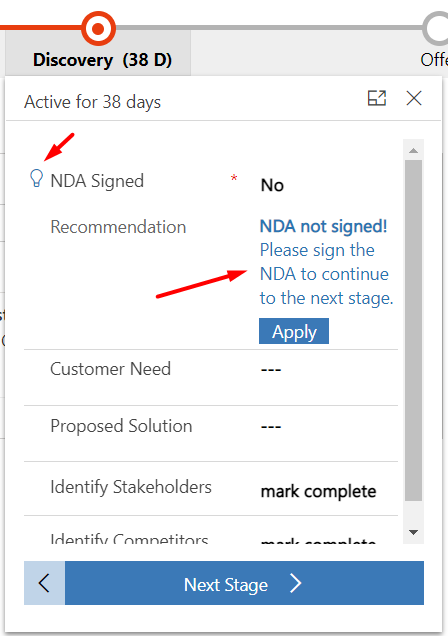Click scrollbar down arrow in flyout
The height and width of the screenshot is (636, 448).
tap(414, 532)
